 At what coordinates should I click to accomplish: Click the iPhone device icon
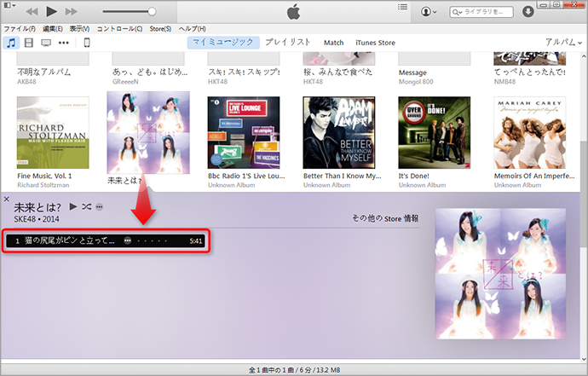coord(87,43)
